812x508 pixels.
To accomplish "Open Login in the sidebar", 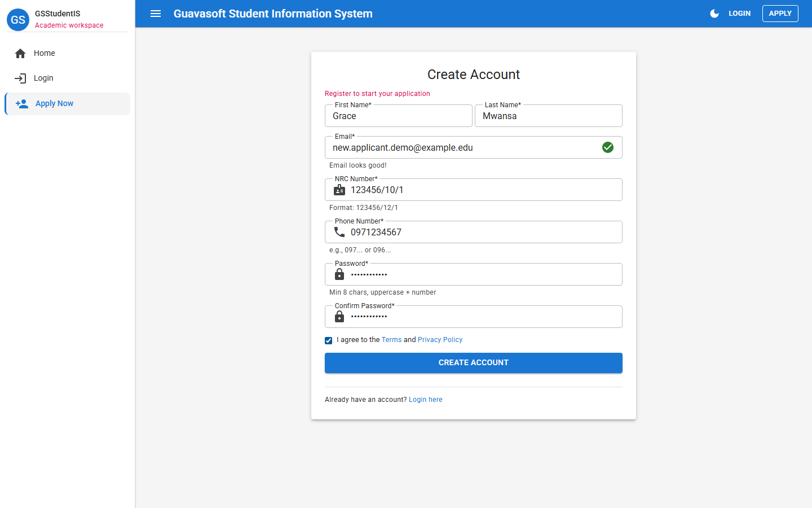I will click(68, 78).
